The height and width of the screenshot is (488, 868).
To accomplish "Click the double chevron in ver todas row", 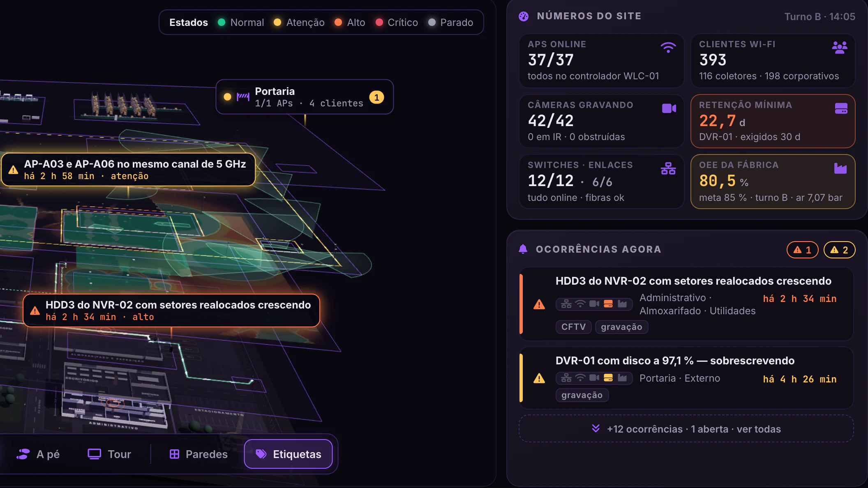I will [596, 428].
